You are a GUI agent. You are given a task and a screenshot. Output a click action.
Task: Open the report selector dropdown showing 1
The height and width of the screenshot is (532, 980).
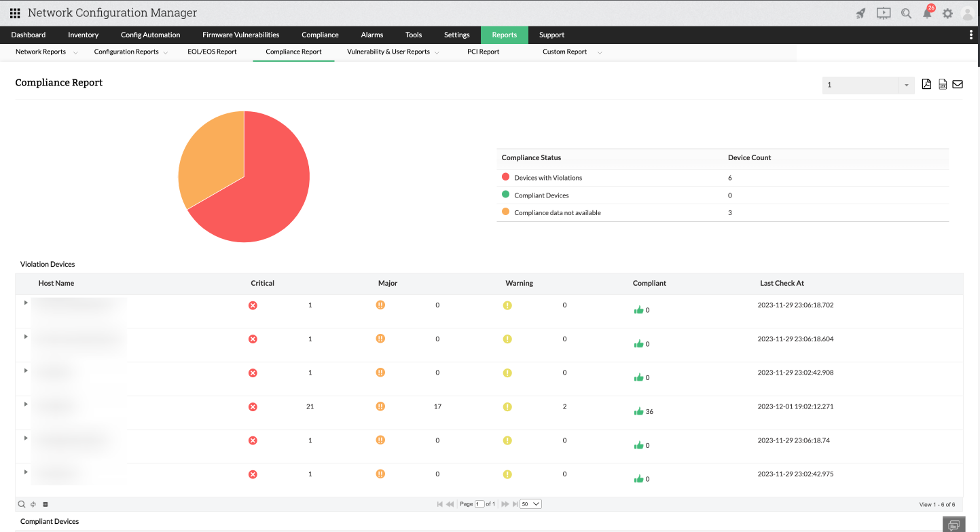pos(868,85)
